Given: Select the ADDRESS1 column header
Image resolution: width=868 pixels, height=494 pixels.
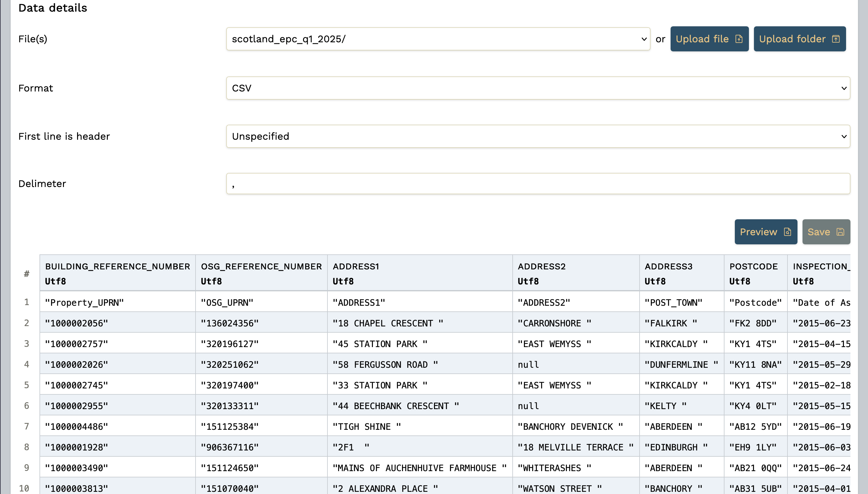Looking at the screenshot, I should point(356,267).
